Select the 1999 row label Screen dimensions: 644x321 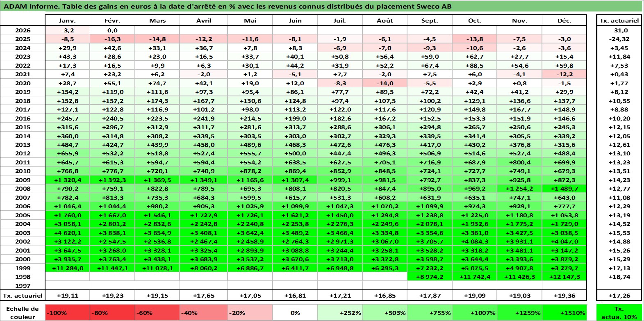(x=23, y=268)
